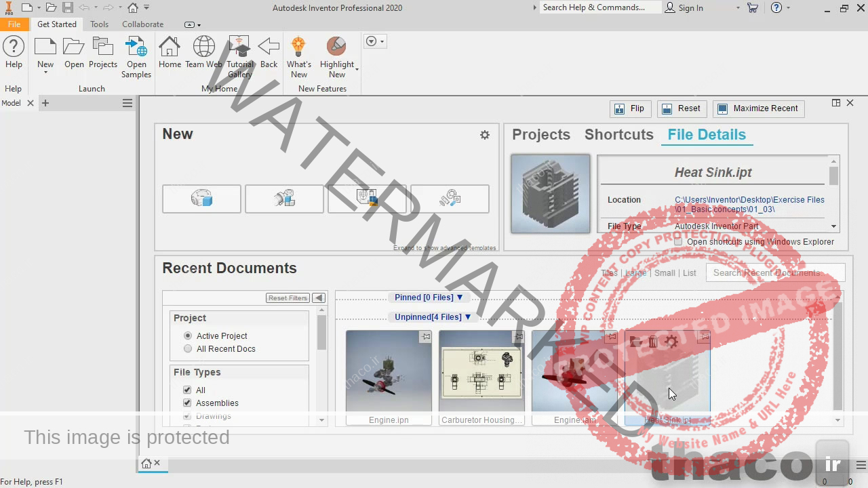
Task: Click the New file ribbon icon
Action: click(x=45, y=47)
